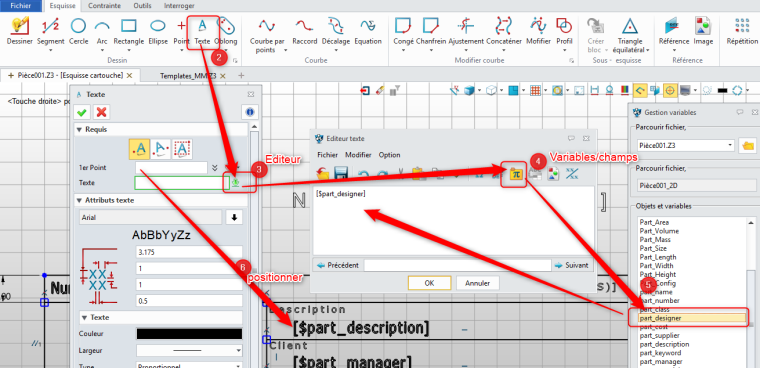
Task: Pick the Segment line tool
Action: [50, 31]
